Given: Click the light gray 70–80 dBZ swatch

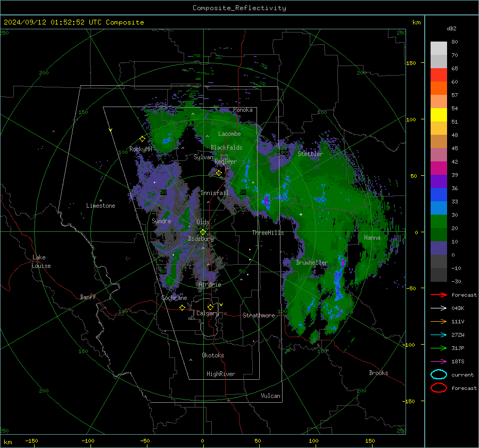Looking at the screenshot, I should coord(439,48).
